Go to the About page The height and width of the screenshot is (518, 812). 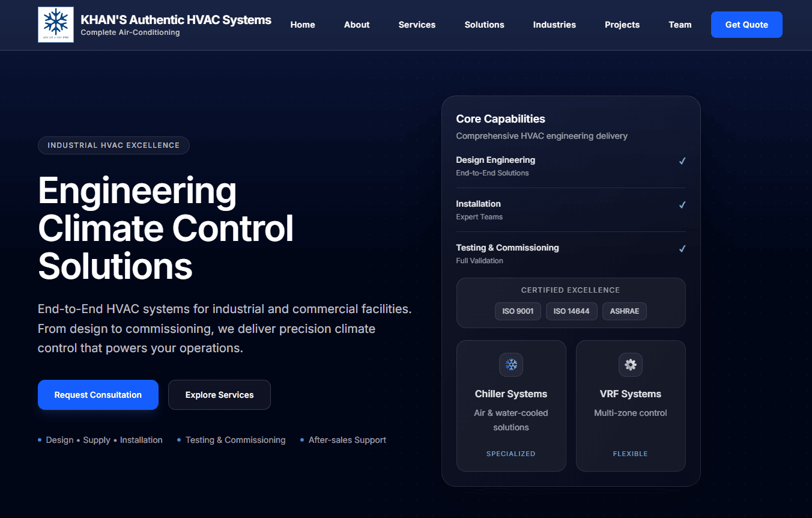tap(357, 25)
